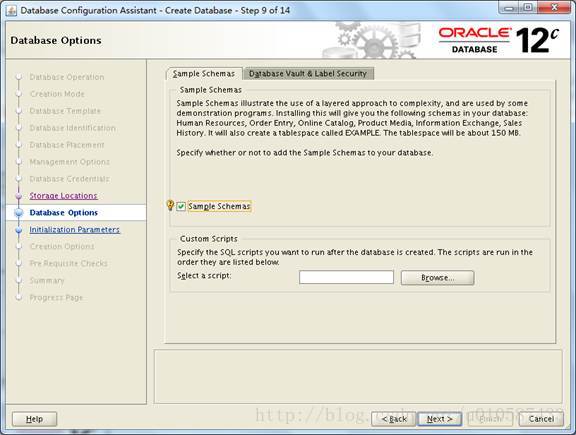Open the Help button

point(35,419)
